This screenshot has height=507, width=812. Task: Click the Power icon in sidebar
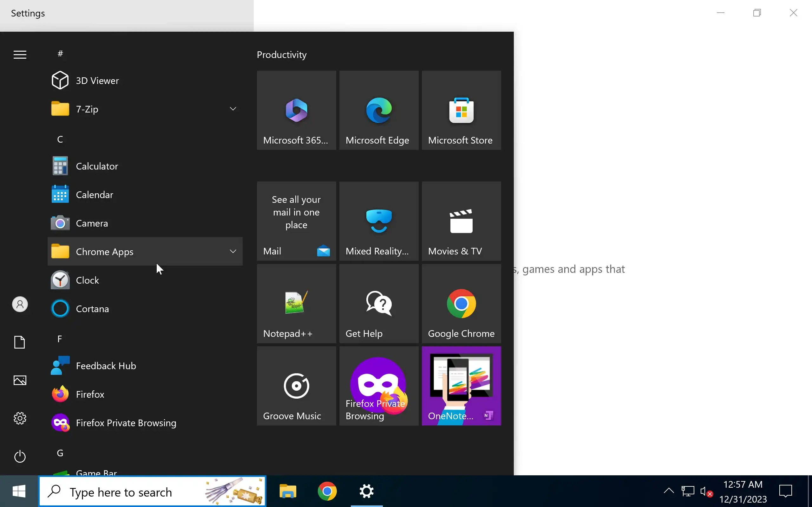[x=20, y=456]
